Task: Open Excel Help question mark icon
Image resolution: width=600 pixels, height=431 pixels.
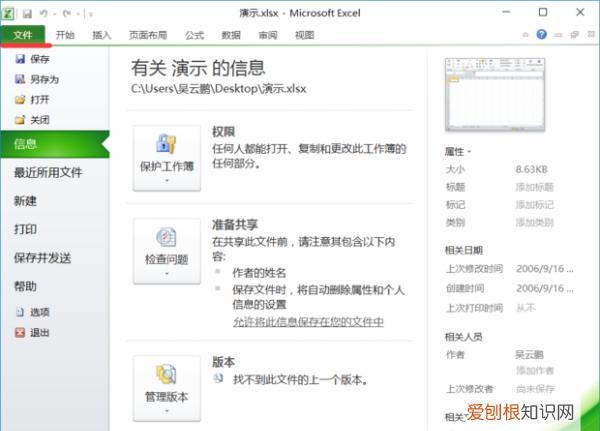Action: [x=541, y=34]
